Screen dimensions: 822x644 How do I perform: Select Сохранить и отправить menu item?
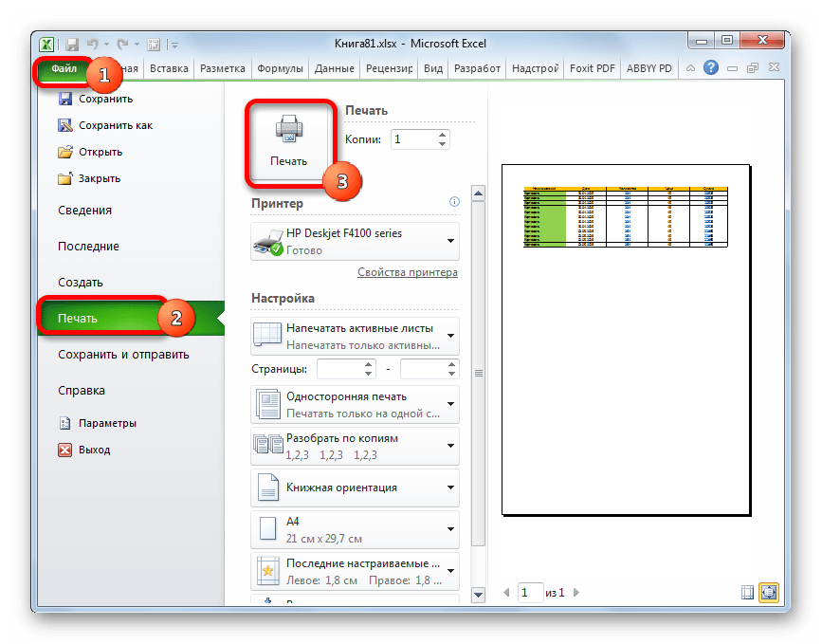pyautogui.click(x=123, y=355)
